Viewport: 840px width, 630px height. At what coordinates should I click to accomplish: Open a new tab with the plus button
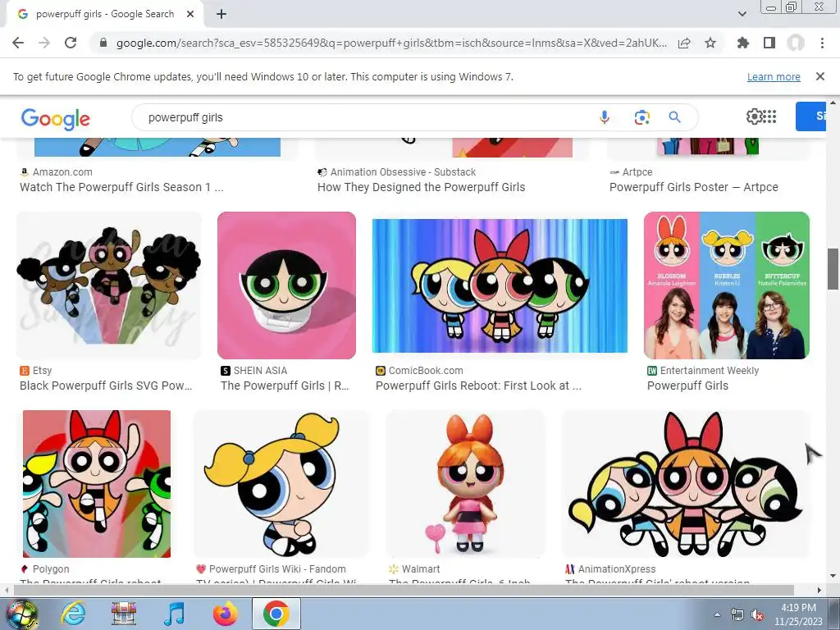click(x=221, y=15)
